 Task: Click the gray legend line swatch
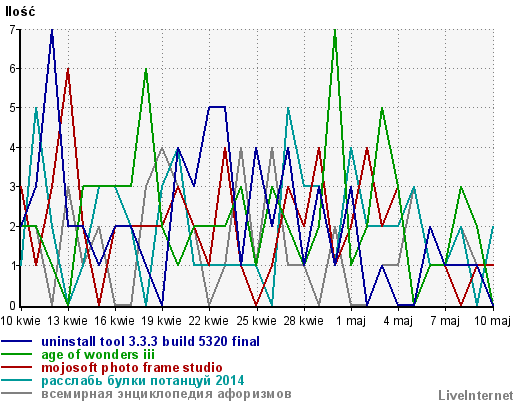coord(17,393)
